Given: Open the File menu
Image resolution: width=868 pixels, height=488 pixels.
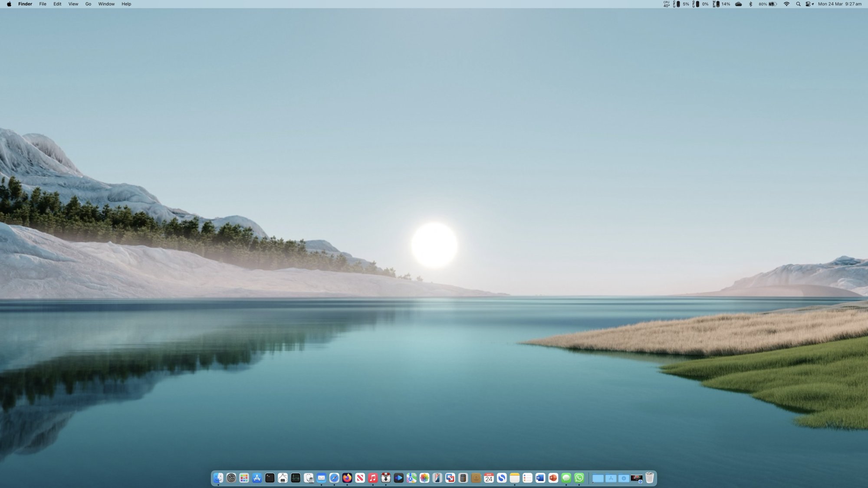Looking at the screenshot, I should (43, 4).
